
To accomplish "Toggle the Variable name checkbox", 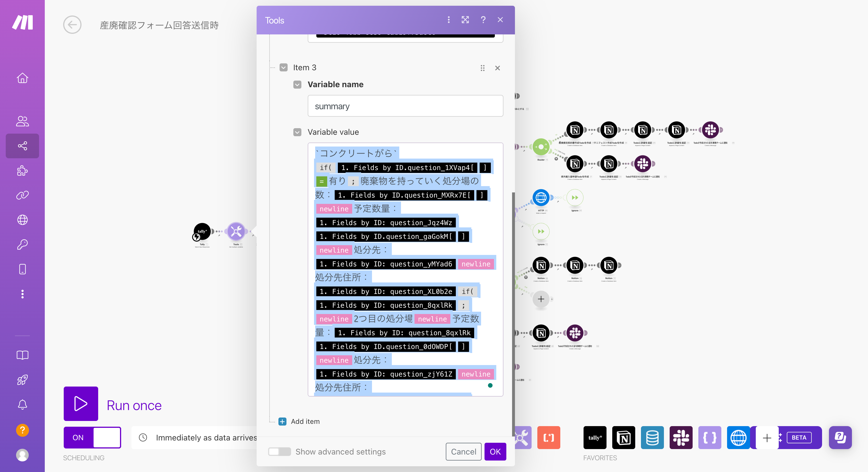I will [x=297, y=84].
